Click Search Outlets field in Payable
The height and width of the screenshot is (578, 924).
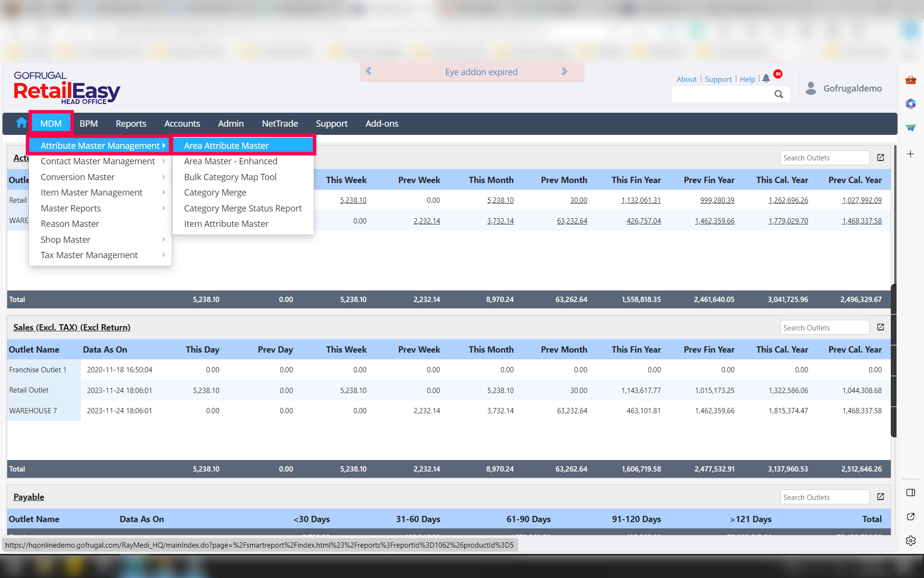[x=824, y=497]
